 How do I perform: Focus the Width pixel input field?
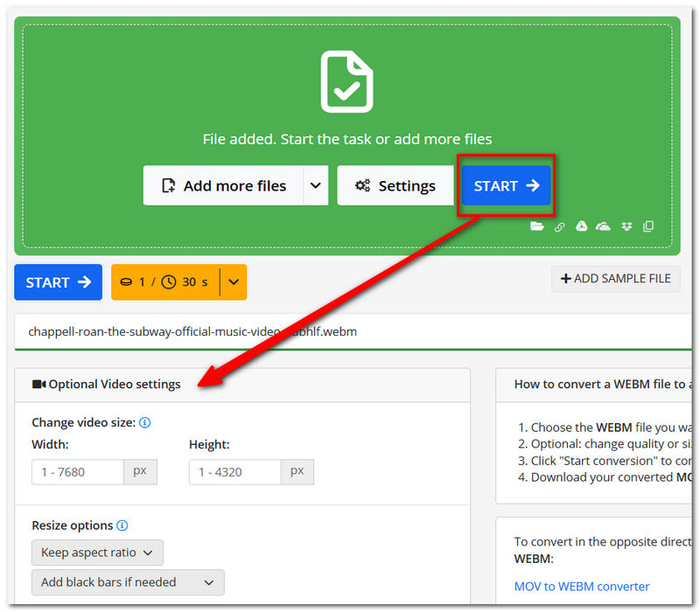[78, 472]
